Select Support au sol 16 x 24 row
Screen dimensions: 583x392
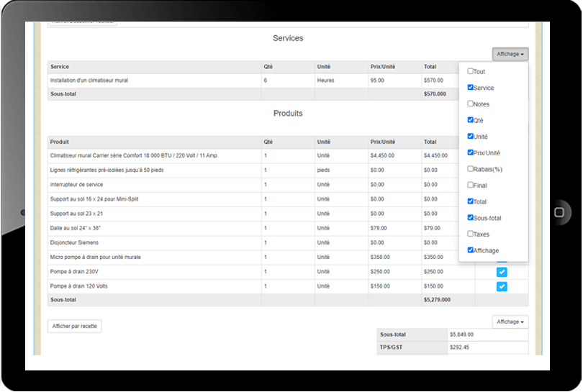point(288,199)
